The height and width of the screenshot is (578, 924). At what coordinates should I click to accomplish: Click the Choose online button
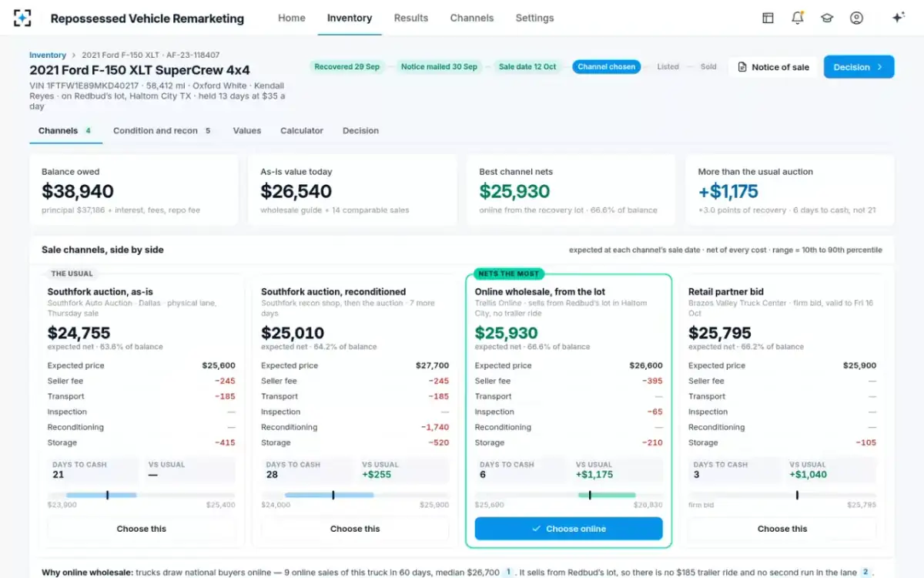coord(569,529)
